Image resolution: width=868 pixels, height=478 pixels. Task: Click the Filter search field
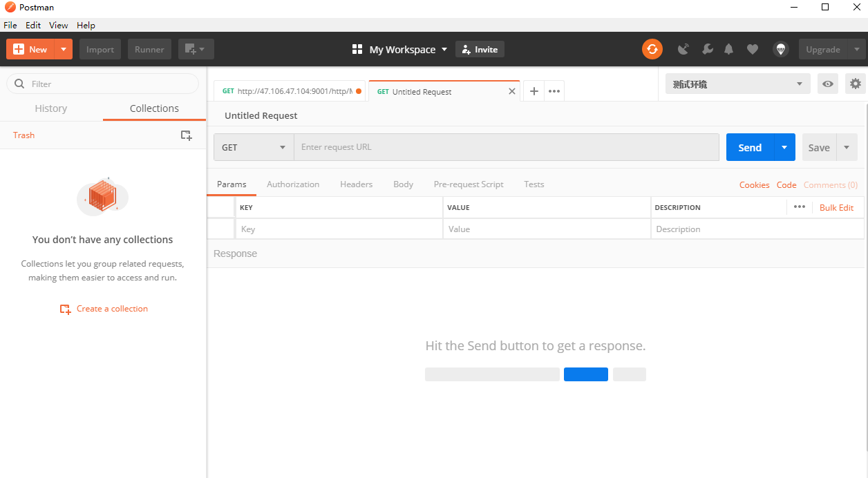pos(103,84)
